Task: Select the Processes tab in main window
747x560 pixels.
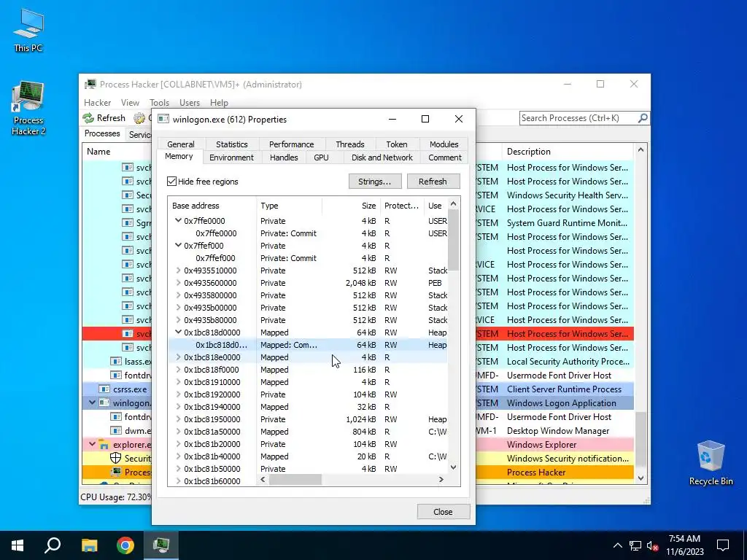Action: pyautogui.click(x=102, y=133)
